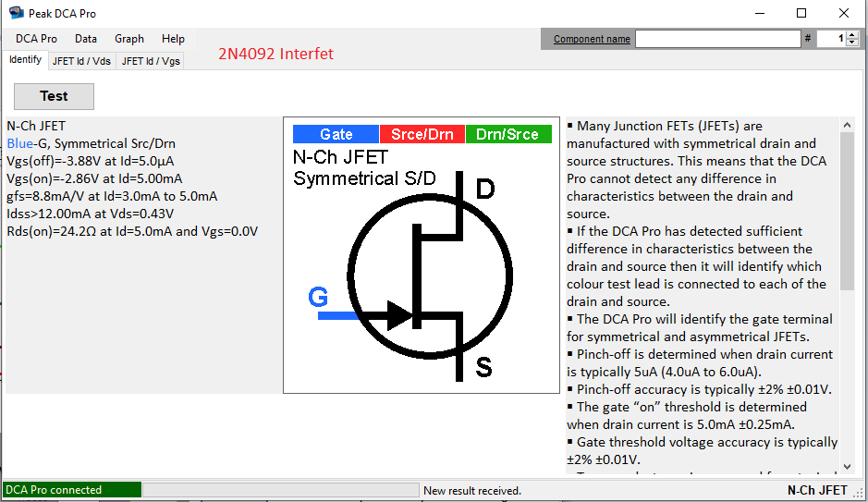Click the Symmetrical S/D text in the diagram
This screenshot has width=868, height=502.
[364, 178]
